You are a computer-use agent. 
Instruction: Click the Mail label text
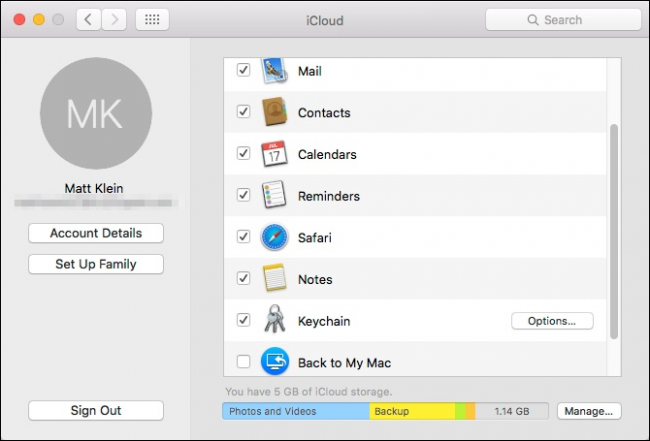pyautogui.click(x=310, y=71)
